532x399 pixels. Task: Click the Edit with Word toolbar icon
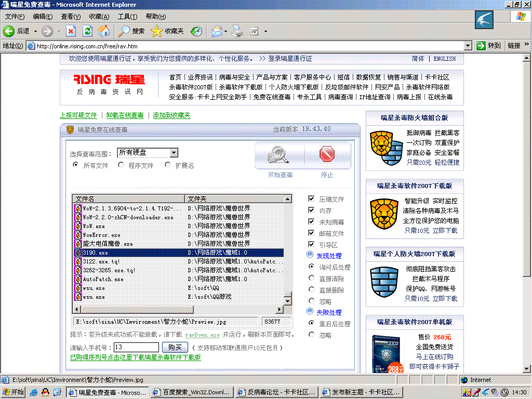click(x=254, y=31)
